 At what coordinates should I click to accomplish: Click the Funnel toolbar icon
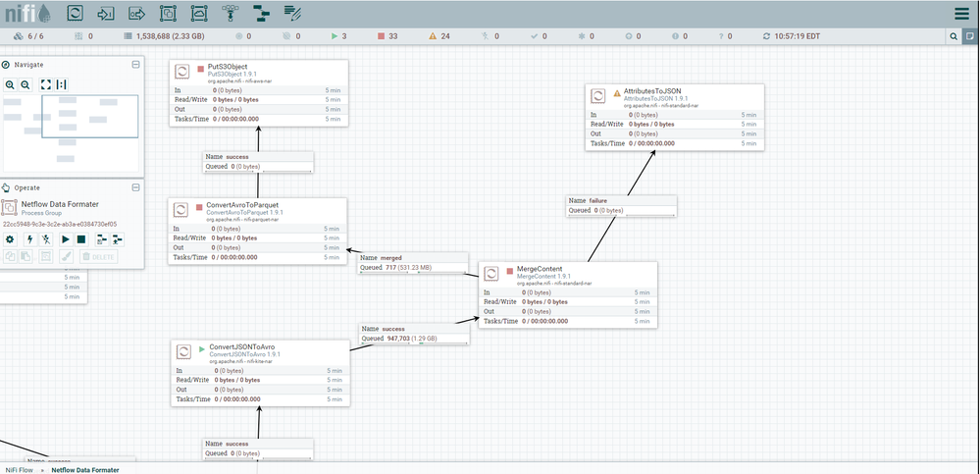[x=230, y=14]
